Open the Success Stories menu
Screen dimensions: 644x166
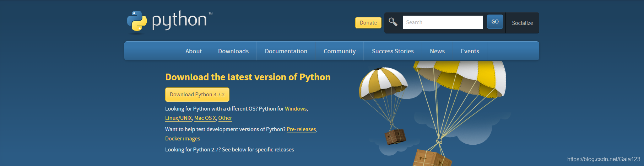click(393, 51)
